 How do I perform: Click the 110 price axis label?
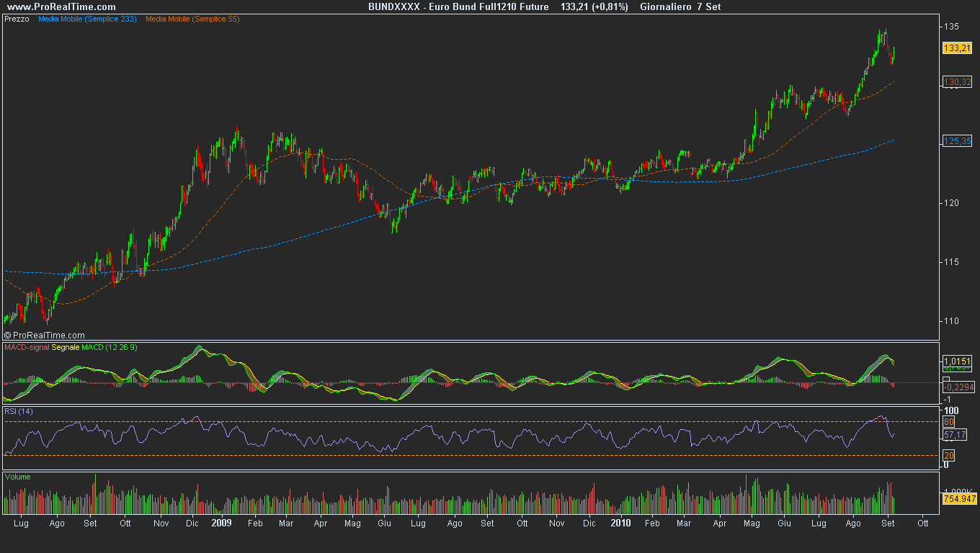(951, 321)
